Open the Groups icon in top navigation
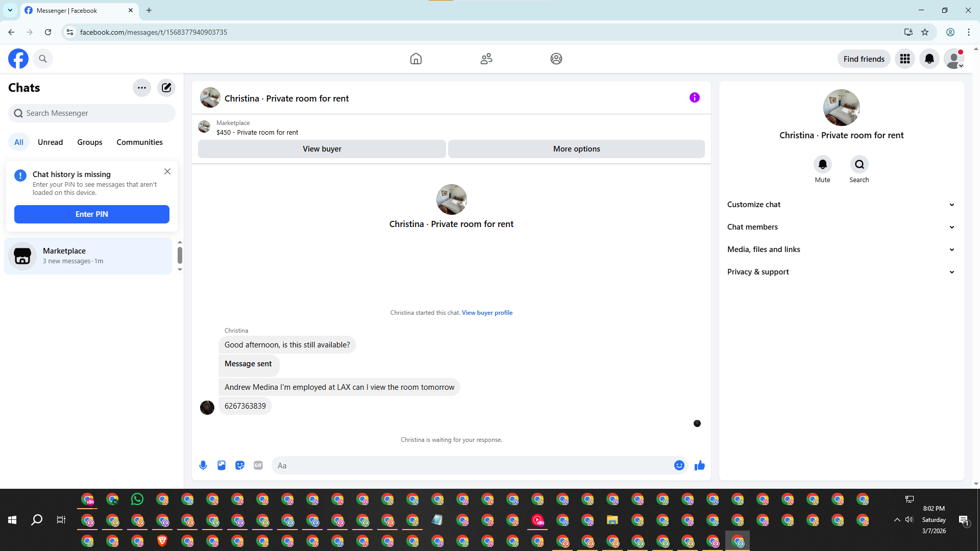This screenshot has width=980, height=551. (x=556, y=59)
